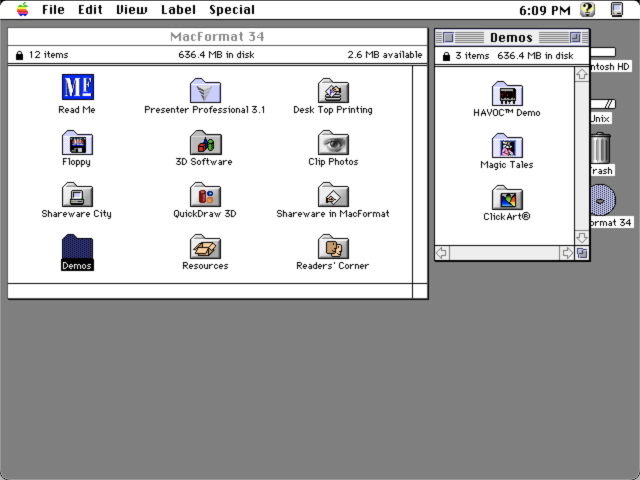Click the Macintosh HD desktop label
The width and height of the screenshot is (640, 480).
pos(611,67)
